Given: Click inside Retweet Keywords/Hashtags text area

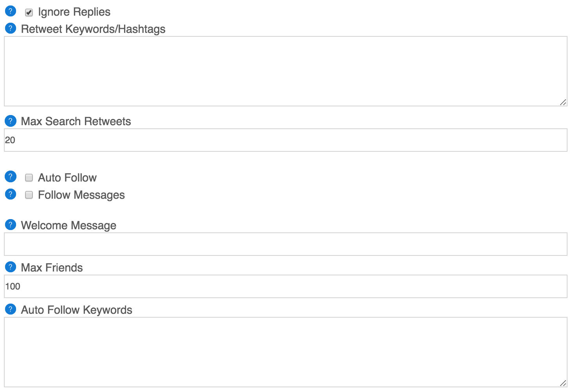Looking at the screenshot, I should (286, 71).
